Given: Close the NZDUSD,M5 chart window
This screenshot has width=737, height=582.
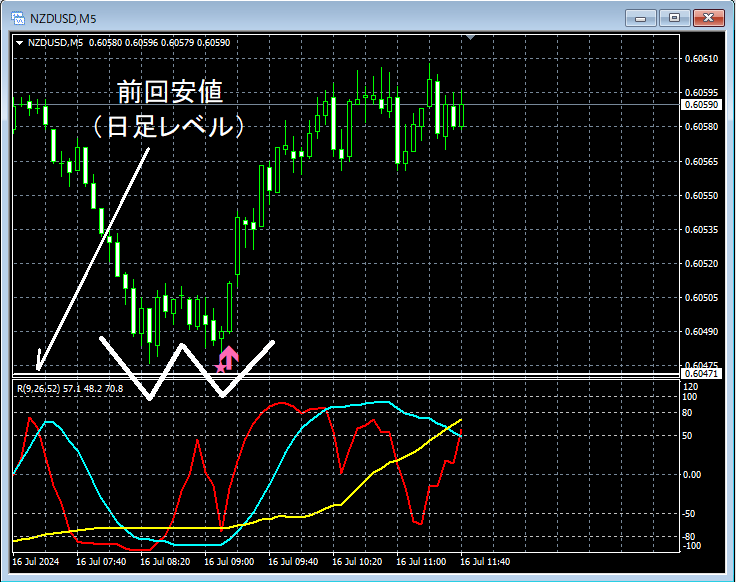Looking at the screenshot, I should pyautogui.click(x=708, y=18).
